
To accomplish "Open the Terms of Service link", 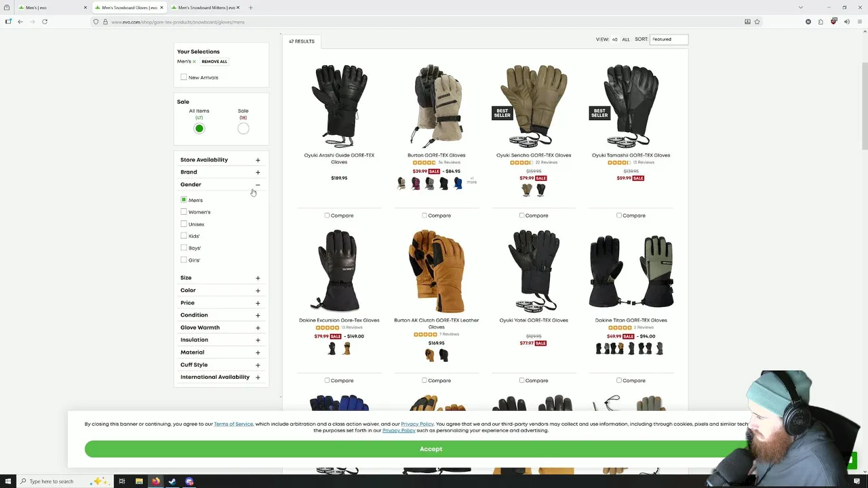I will 233,424.
